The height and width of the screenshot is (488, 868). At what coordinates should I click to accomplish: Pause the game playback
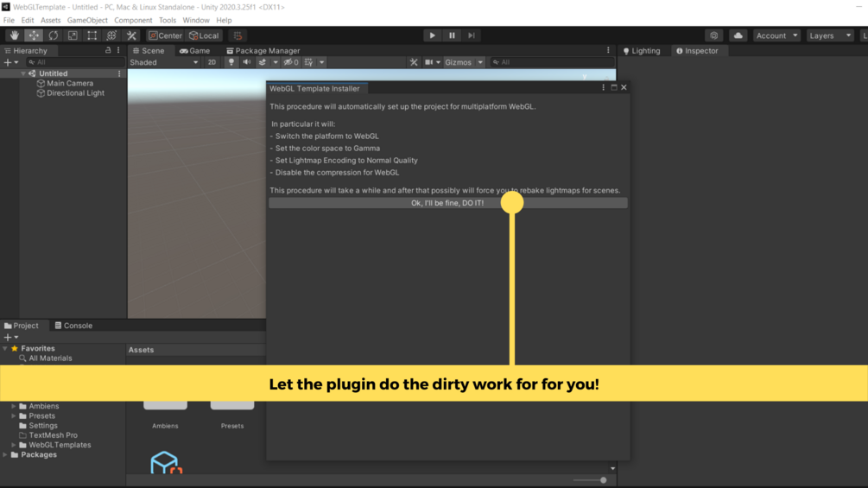point(452,35)
